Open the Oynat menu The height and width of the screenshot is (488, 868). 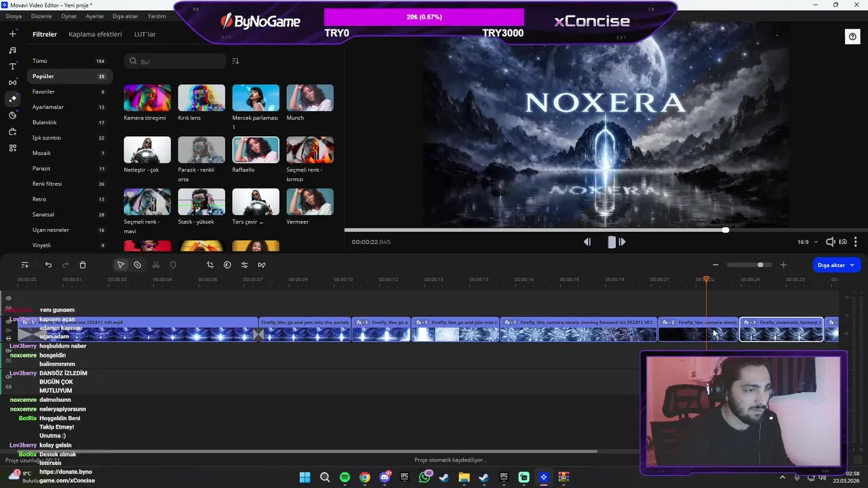tap(68, 16)
